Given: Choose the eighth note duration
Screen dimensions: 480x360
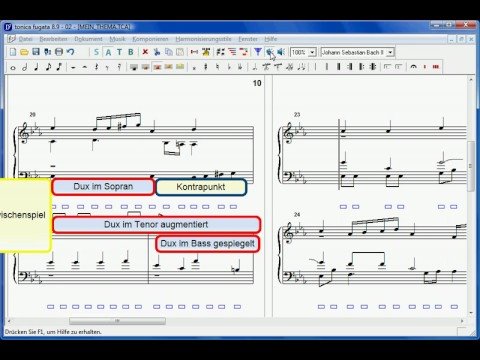Looking at the screenshot, I should tap(48, 67).
